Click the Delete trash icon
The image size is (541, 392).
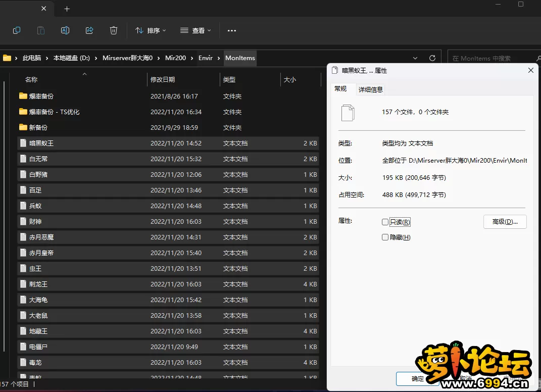(x=114, y=30)
